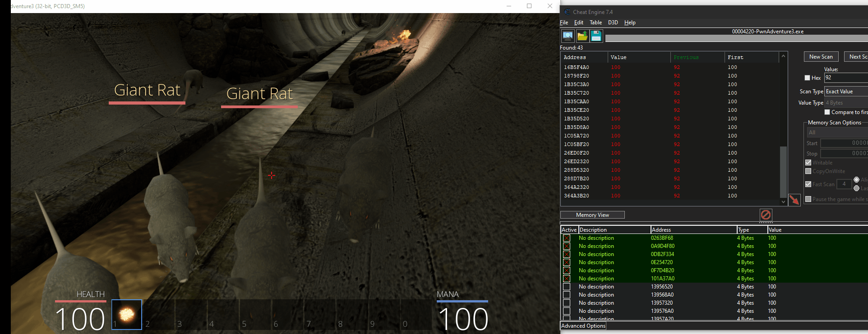Click the in-game HEALTH bar
Image resolution: width=868 pixels, height=334 pixels.
click(x=81, y=301)
